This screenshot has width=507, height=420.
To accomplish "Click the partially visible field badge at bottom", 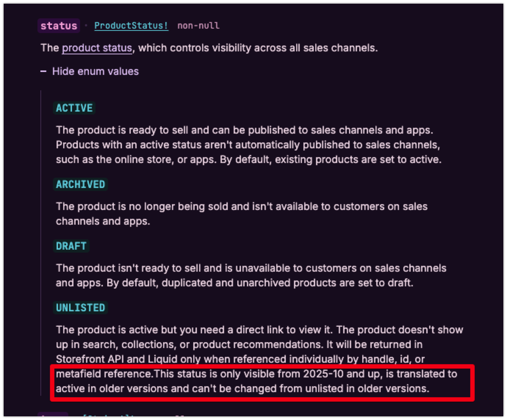I will [x=53, y=416].
